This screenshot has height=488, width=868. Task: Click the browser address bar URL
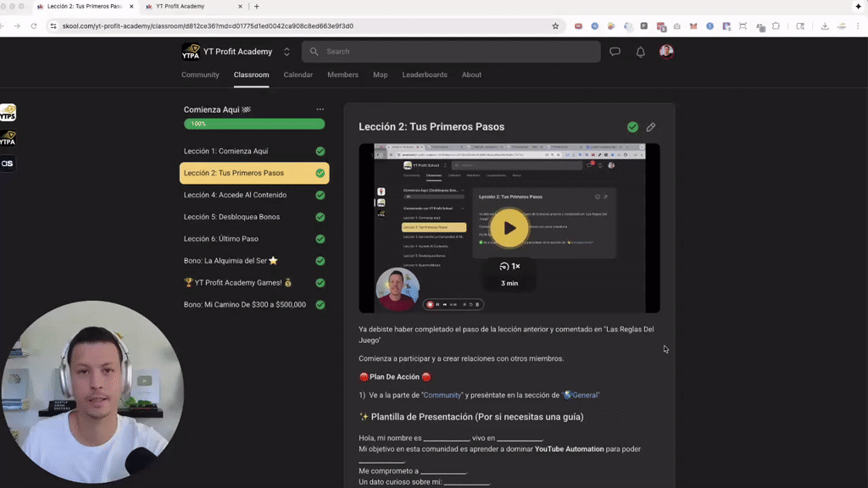click(208, 26)
